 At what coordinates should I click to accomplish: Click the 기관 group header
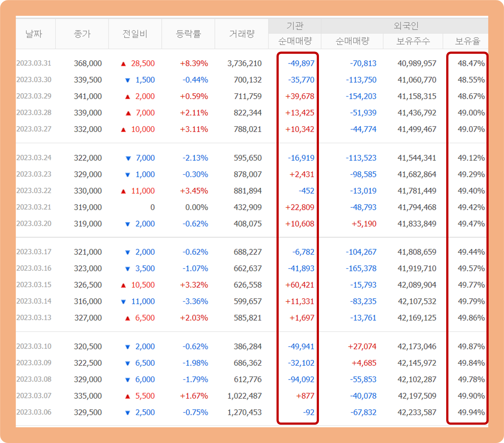tap(295, 26)
